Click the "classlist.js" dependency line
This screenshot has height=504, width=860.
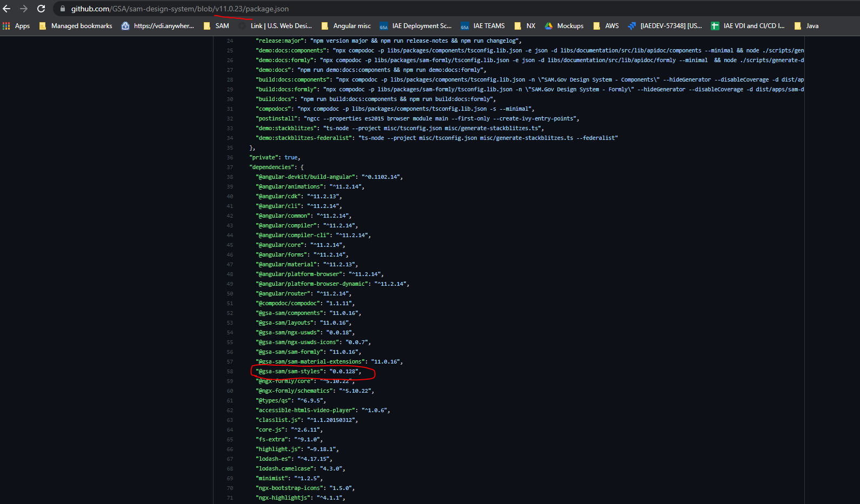(x=307, y=420)
